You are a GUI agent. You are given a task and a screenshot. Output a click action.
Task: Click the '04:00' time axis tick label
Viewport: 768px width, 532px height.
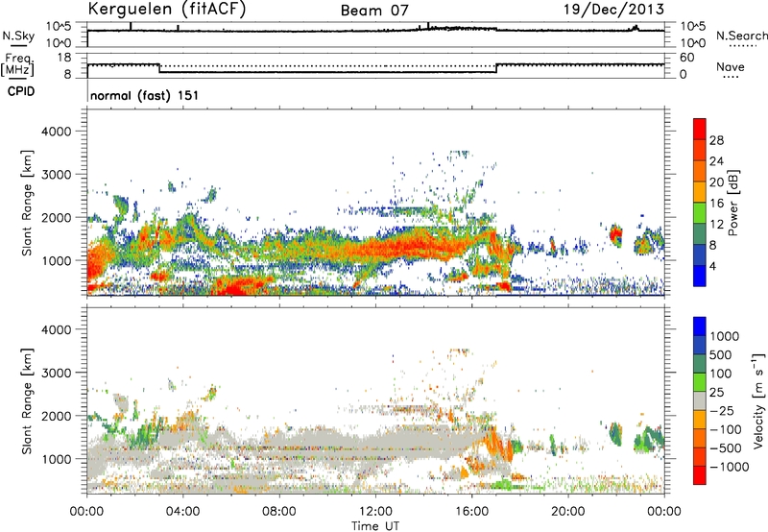[x=182, y=512]
